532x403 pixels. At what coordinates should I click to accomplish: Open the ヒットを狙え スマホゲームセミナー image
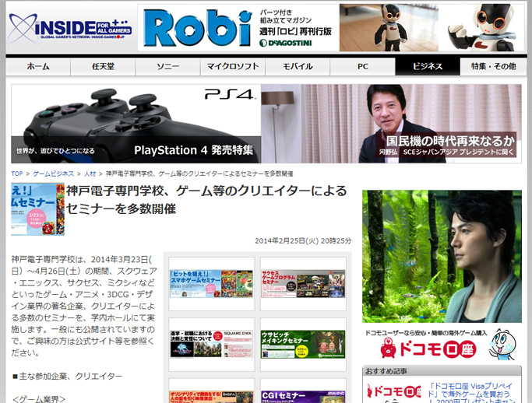[211, 284]
